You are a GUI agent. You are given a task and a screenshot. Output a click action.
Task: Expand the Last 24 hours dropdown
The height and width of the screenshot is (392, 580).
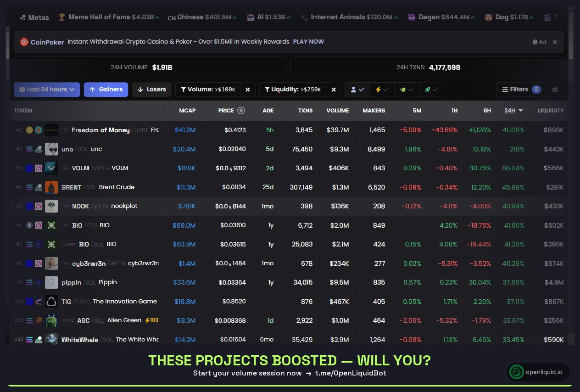pyautogui.click(x=46, y=90)
